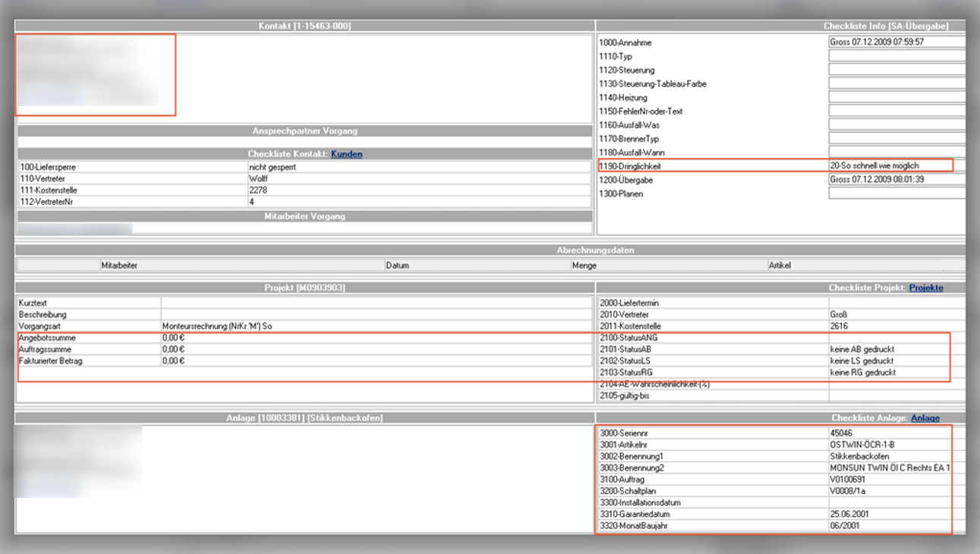
Task: Click the Artikel column header
Action: coord(780,266)
